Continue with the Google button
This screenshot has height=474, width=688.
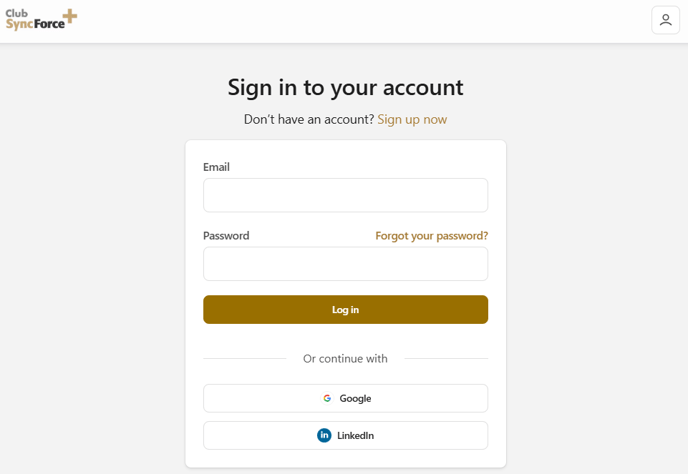[x=345, y=398]
